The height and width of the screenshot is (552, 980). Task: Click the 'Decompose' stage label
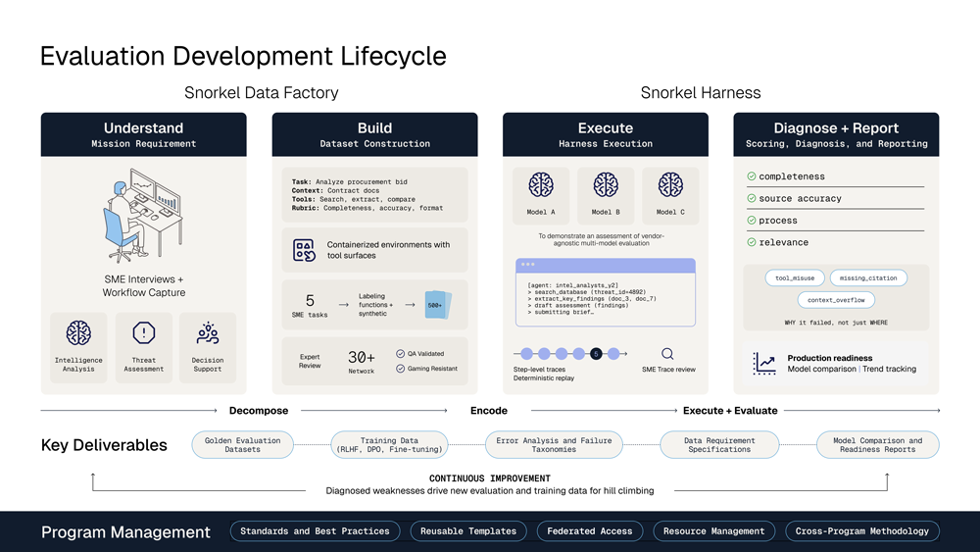(259, 411)
